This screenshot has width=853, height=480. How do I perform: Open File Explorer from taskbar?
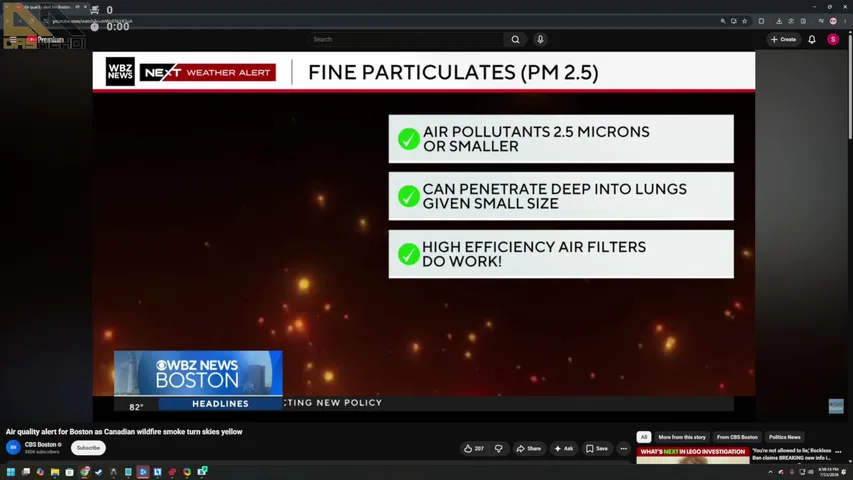[55, 472]
